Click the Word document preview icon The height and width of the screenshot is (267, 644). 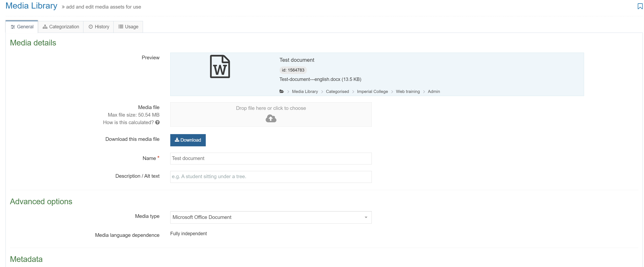(x=220, y=66)
